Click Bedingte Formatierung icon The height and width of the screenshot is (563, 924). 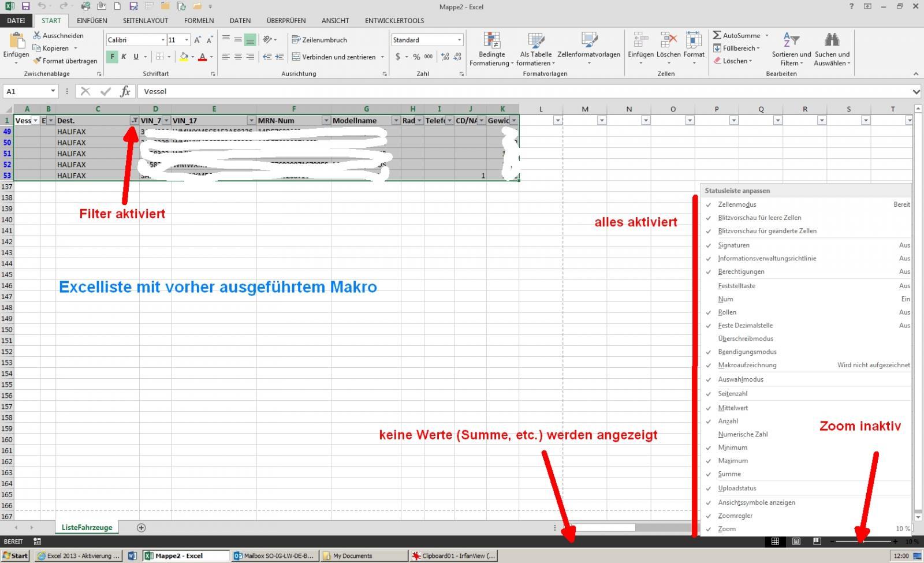tap(491, 40)
